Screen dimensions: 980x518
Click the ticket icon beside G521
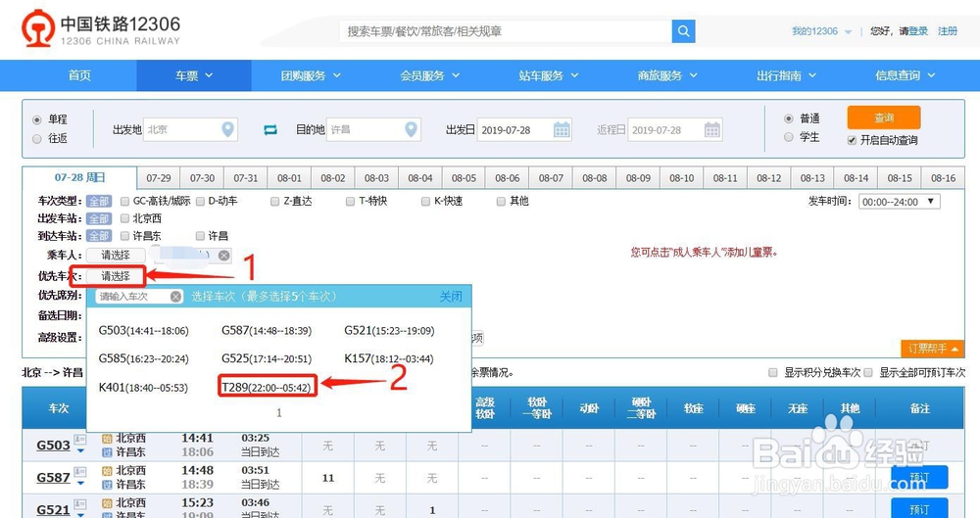80,504
